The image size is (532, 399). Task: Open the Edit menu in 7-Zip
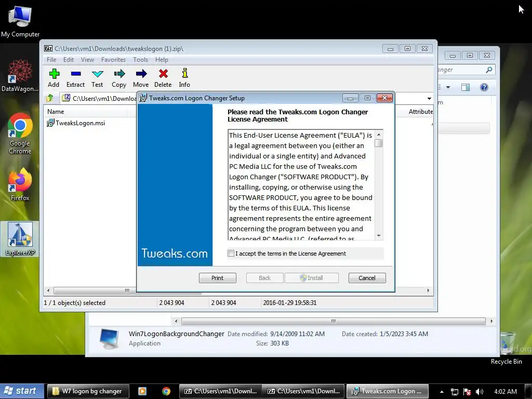click(x=69, y=60)
